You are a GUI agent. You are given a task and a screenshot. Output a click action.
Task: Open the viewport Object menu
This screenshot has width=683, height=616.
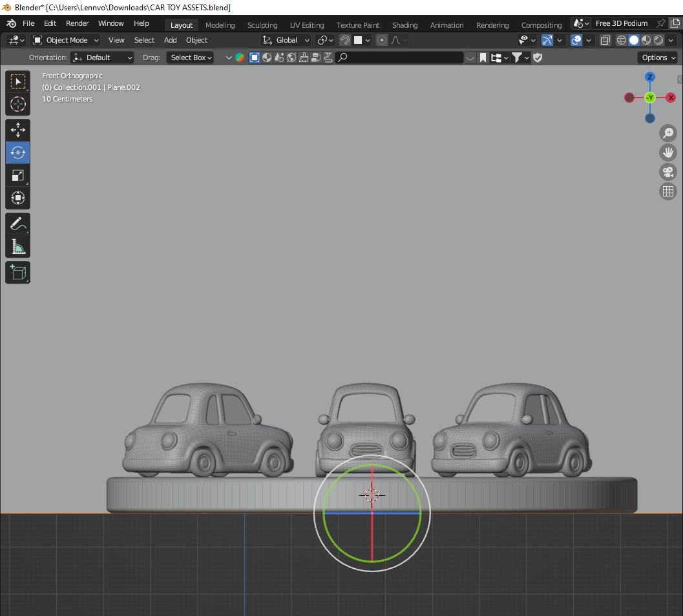[x=196, y=40]
